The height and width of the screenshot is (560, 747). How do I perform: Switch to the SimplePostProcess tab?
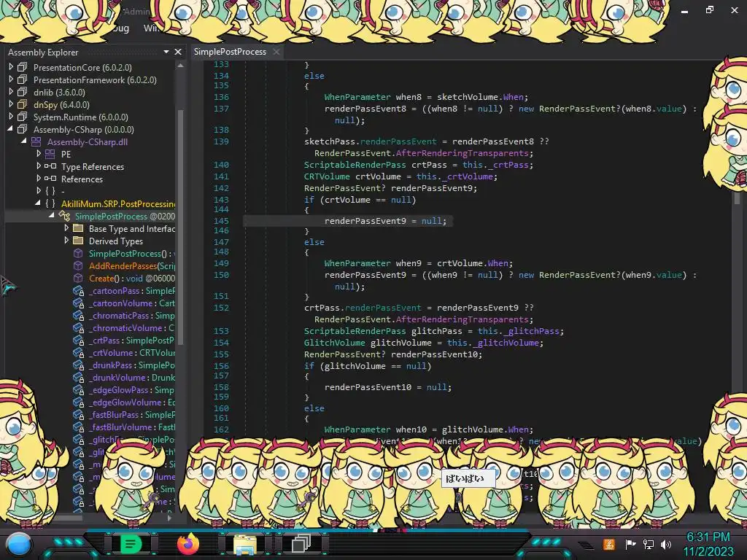click(230, 52)
